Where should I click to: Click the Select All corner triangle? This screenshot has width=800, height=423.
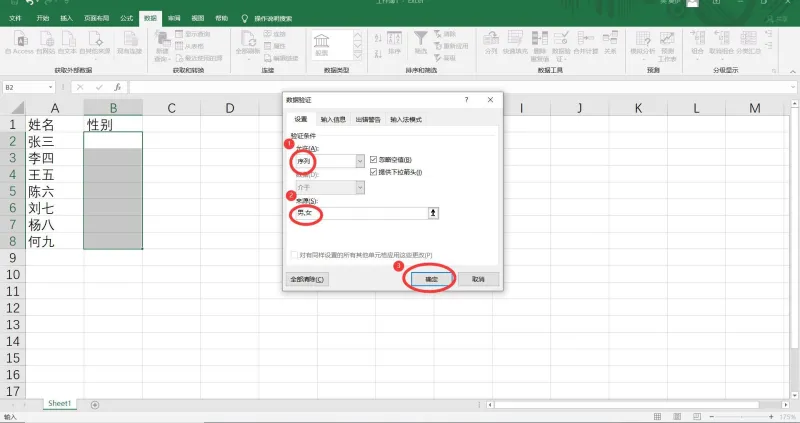click(x=17, y=108)
